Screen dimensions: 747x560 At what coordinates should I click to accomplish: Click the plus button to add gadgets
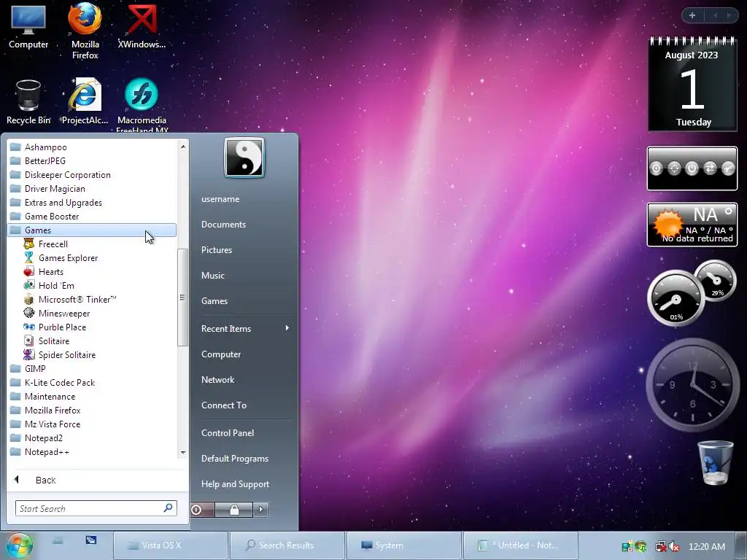pyautogui.click(x=692, y=15)
